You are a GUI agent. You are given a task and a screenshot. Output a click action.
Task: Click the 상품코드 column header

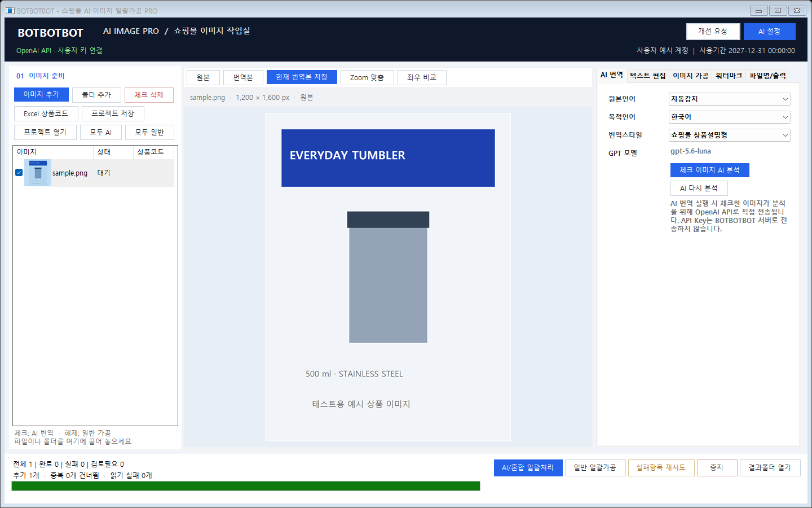(x=155, y=152)
